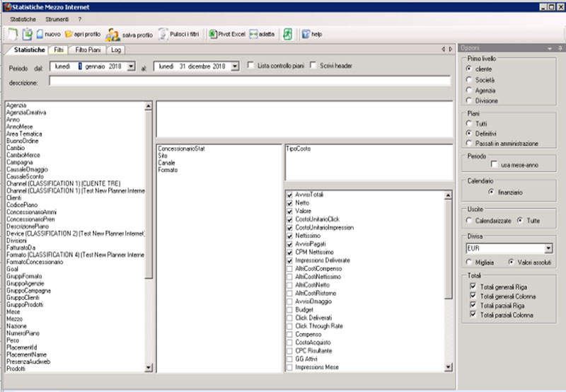Open help from the toolbar

(x=311, y=33)
